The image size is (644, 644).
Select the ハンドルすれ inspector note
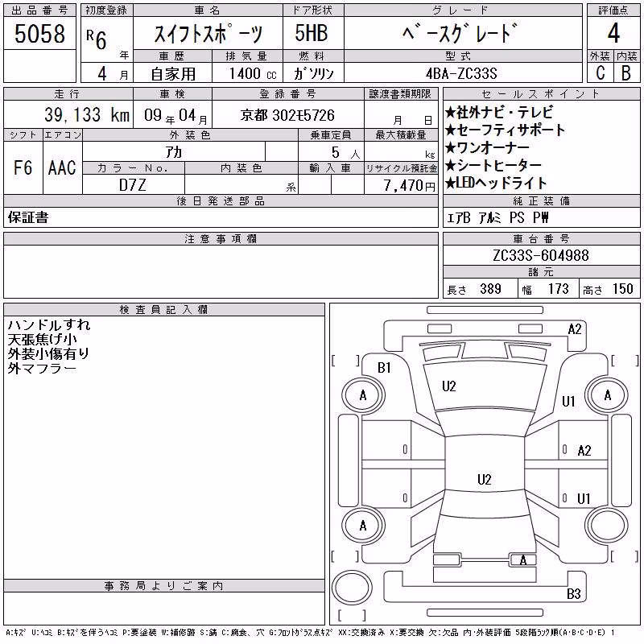(x=49, y=325)
